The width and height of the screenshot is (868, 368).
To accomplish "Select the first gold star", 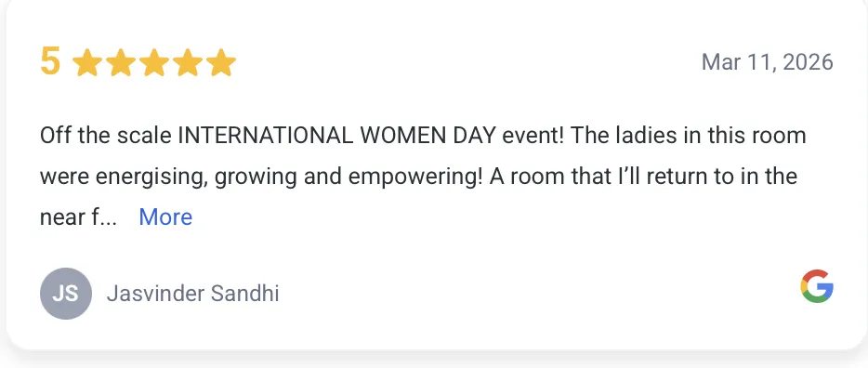I will pos(87,62).
